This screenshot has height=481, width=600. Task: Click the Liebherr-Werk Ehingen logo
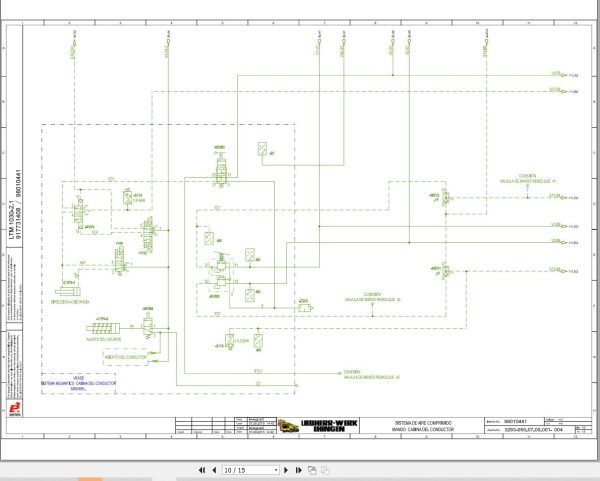[x=318, y=426]
